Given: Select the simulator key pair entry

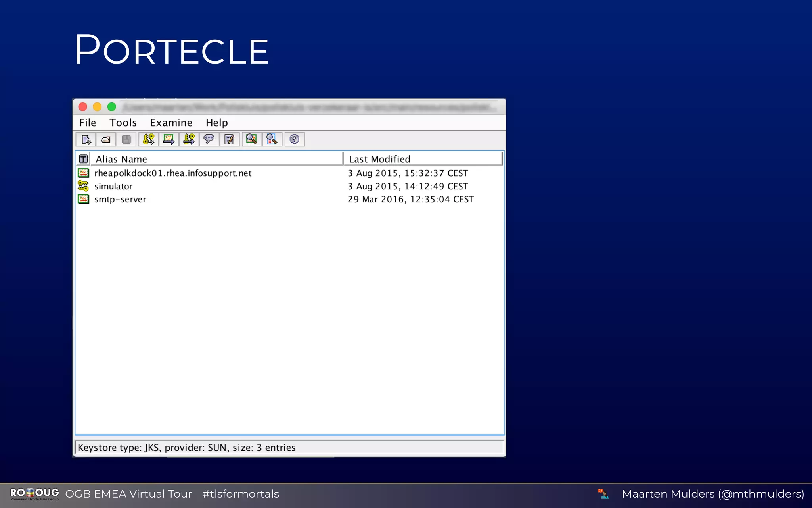Looking at the screenshot, I should pos(113,187).
